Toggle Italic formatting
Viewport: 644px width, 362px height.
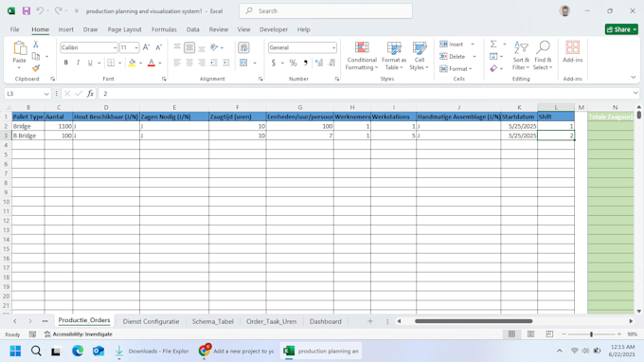click(x=78, y=63)
